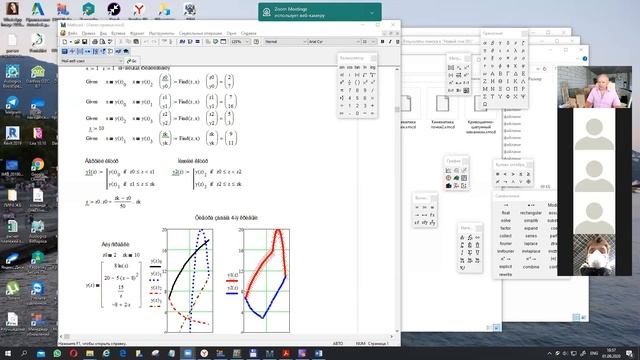Insert the laplace symbolic keyword
The height and width of the screenshot is (360, 640).
[x=531, y=244]
